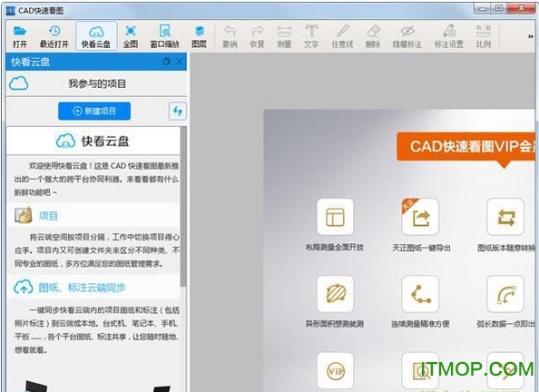This screenshot has width=539, height=392.
Task: Select the 文字 text tool
Action: tap(311, 36)
